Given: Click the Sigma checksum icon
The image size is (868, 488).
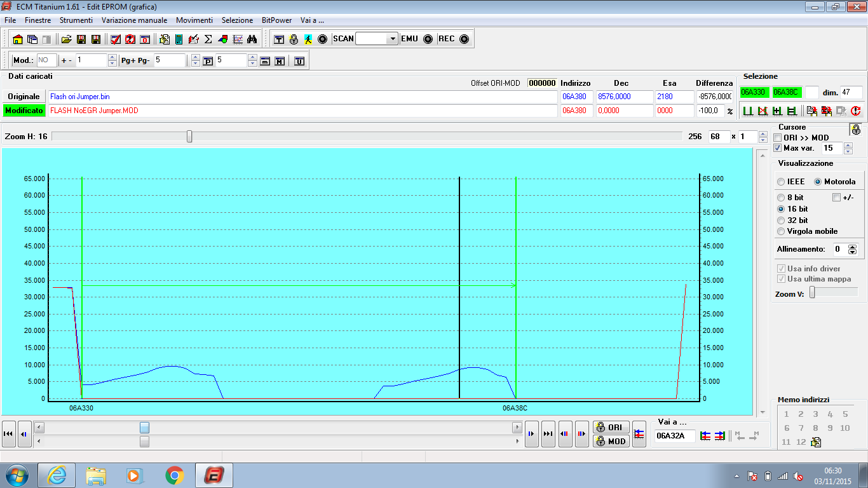Looking at the screenshot, I should coord(208,39).
